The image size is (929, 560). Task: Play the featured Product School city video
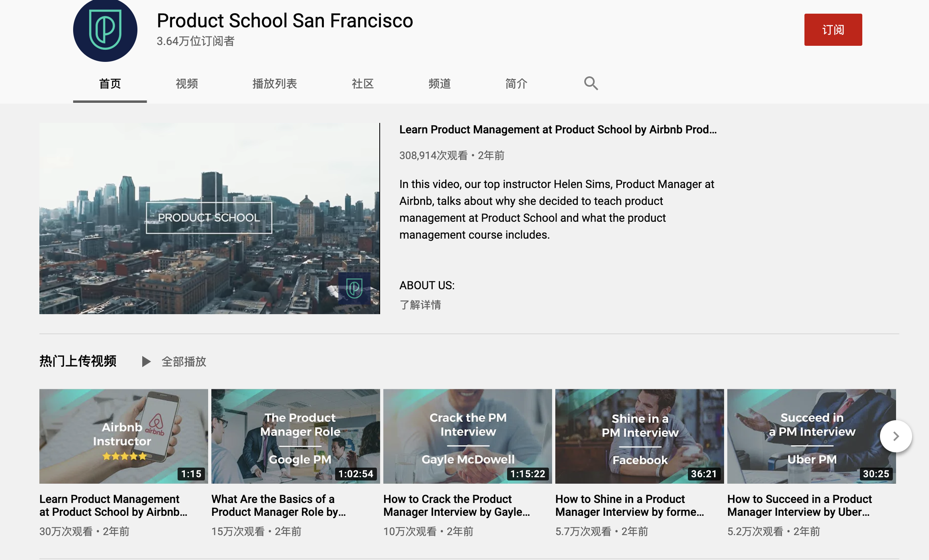click(209, 218)
